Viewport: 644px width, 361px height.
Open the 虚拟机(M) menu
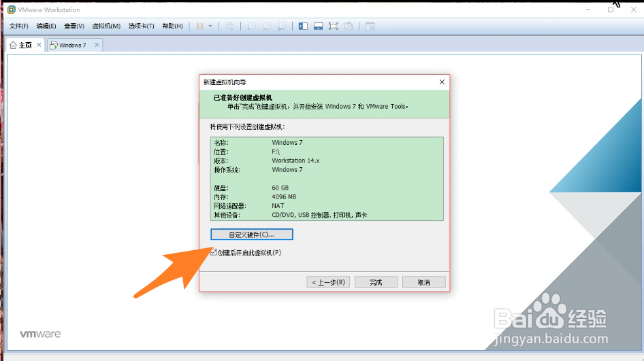point(106,27)
